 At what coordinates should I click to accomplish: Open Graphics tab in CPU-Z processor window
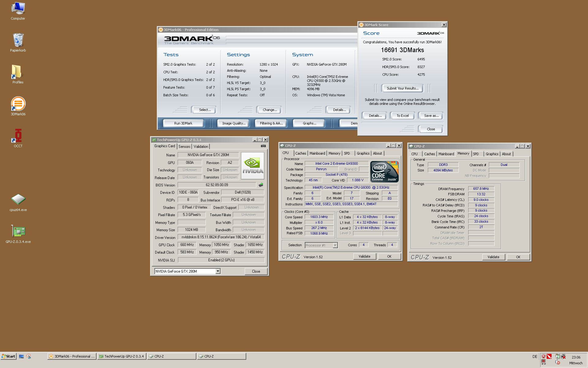point(363,153)
